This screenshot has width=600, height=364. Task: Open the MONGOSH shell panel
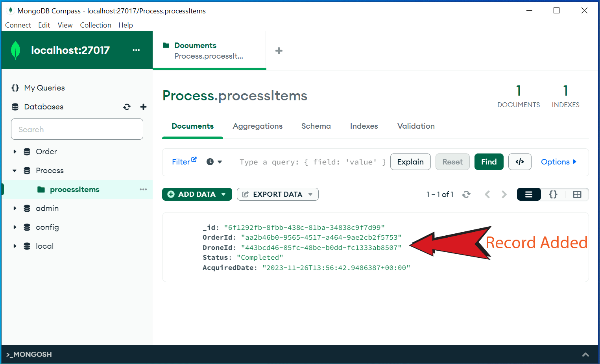[x=29, y=355]
